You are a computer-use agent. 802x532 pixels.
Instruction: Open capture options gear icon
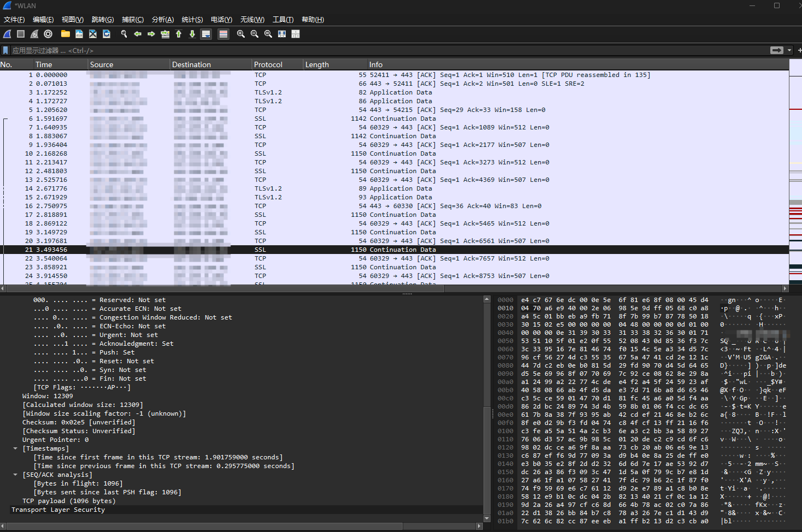[48, 34]
